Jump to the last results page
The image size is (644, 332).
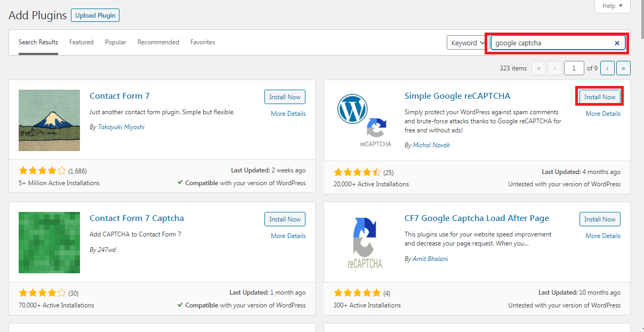624,68
